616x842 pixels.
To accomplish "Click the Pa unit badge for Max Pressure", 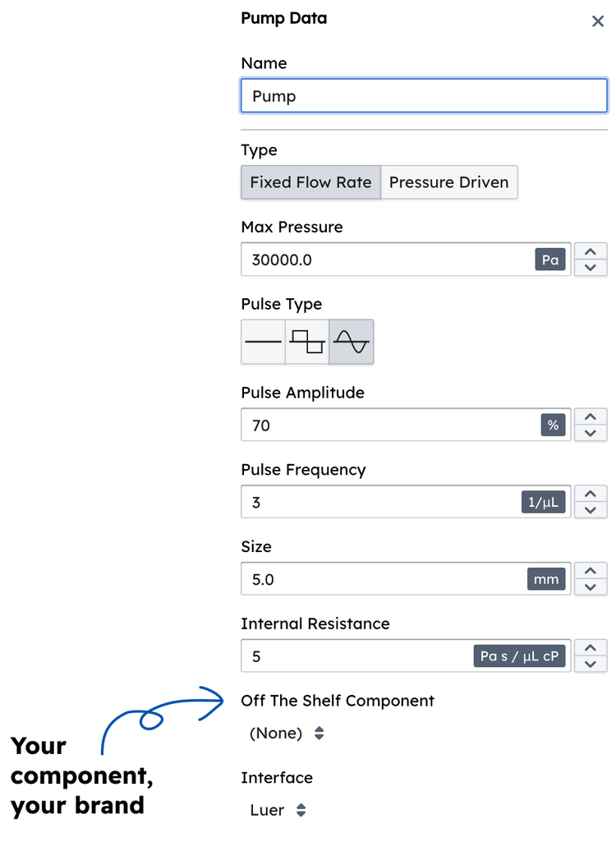I will tap(550, 260).
